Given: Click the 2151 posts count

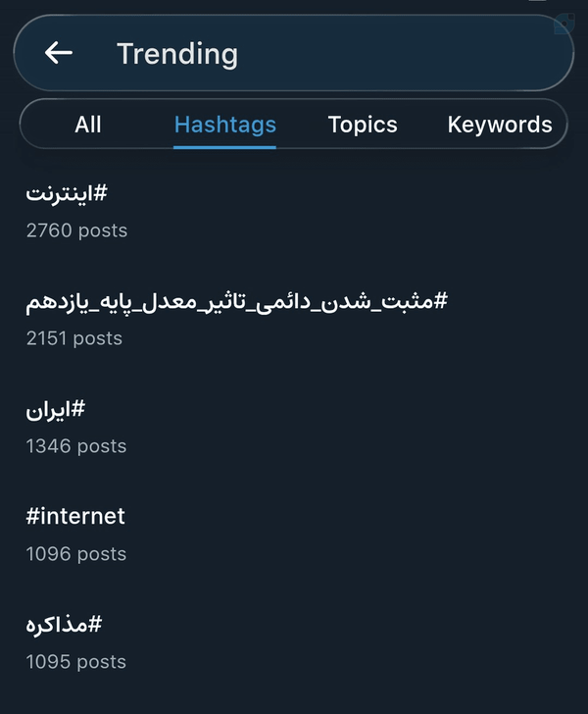Looking at the screenshot, I should click(x=74, y=338).
